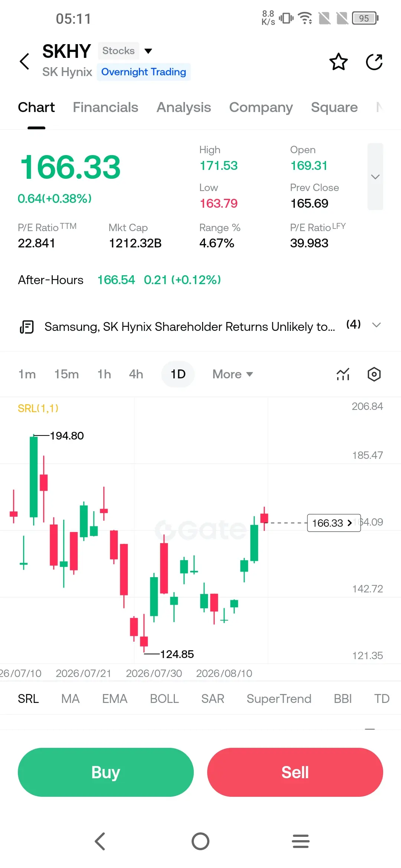Tap the share icon in the header
Viewport: 401px width, 868px height.
[374, 62]
